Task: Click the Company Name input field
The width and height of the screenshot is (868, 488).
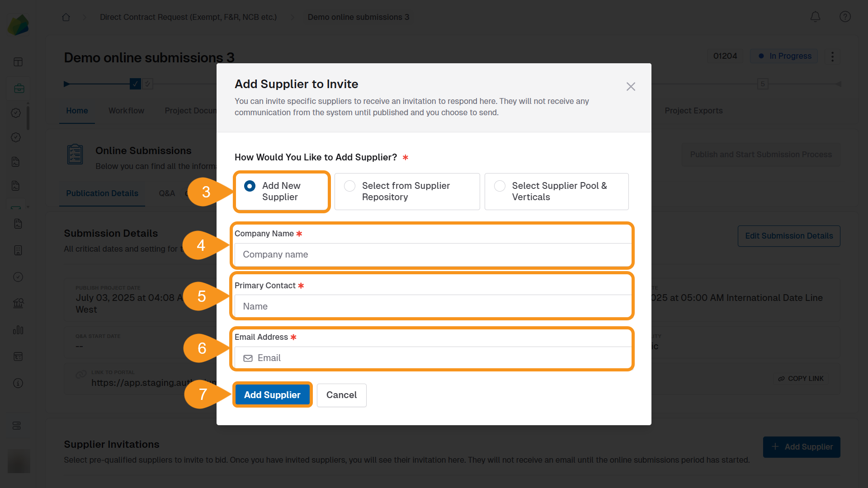Action: pos(432,254)
